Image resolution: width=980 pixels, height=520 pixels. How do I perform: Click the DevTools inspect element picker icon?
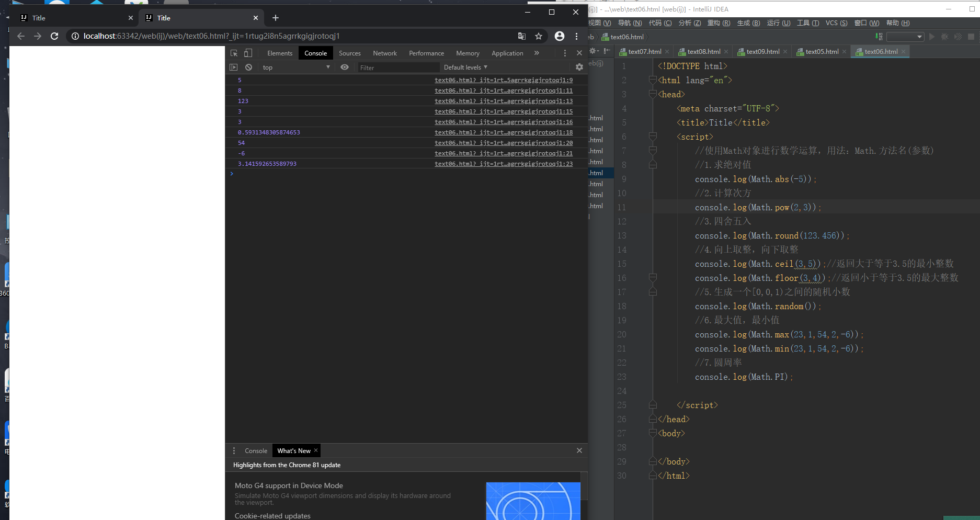[x=234, y=53]
